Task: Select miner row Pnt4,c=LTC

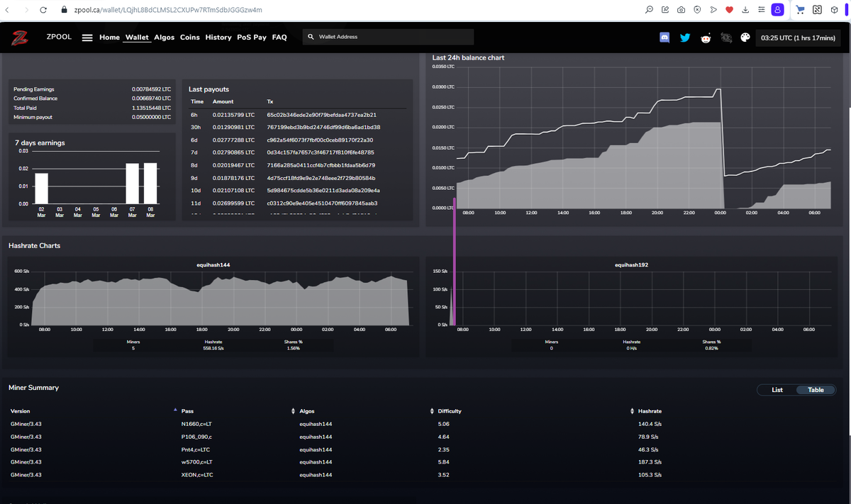Action: click(x=425, y=449)
